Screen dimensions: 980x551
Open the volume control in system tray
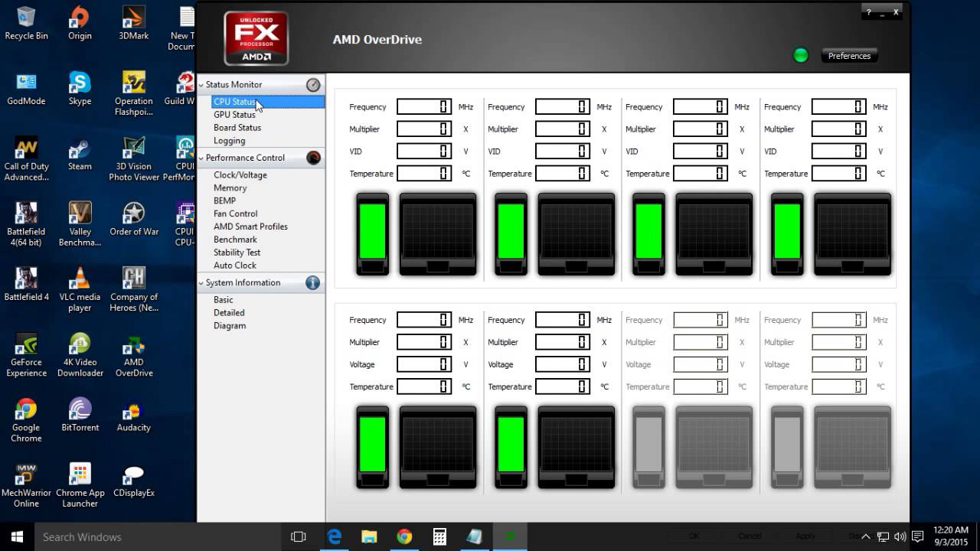click(900, 536)
